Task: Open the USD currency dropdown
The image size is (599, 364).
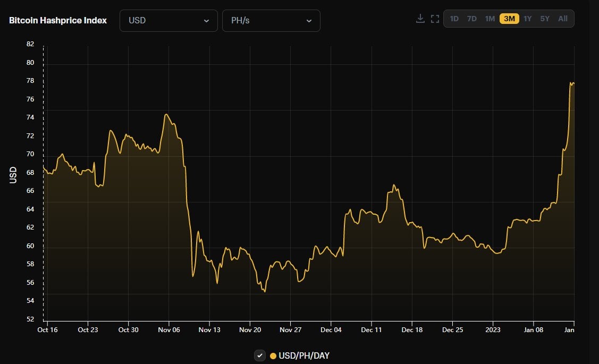Action: [168, 21]
